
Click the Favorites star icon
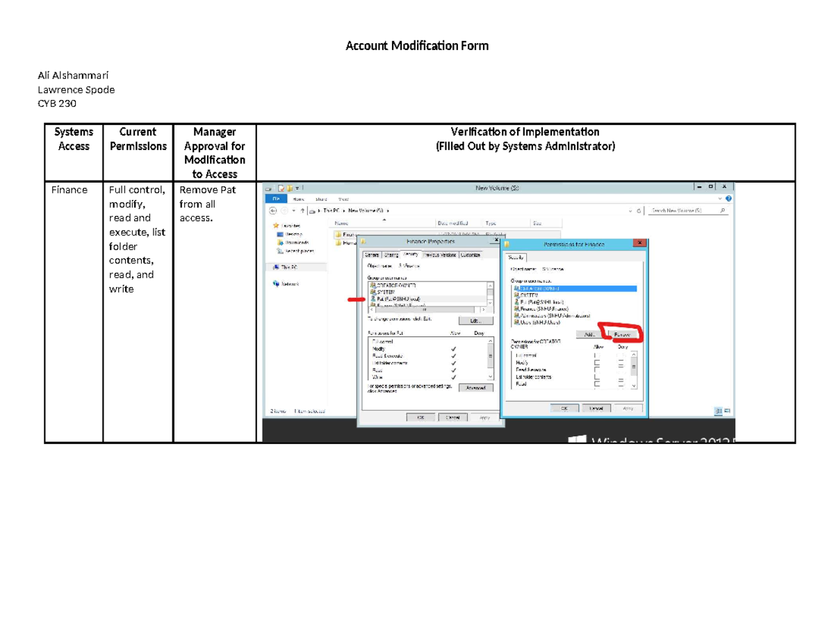(277, 226)
